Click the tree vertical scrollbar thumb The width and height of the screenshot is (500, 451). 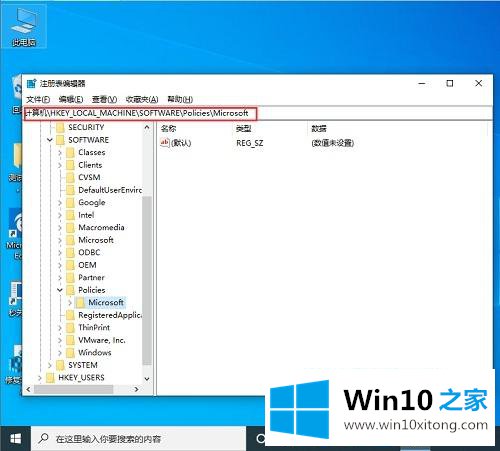[147, 280]
